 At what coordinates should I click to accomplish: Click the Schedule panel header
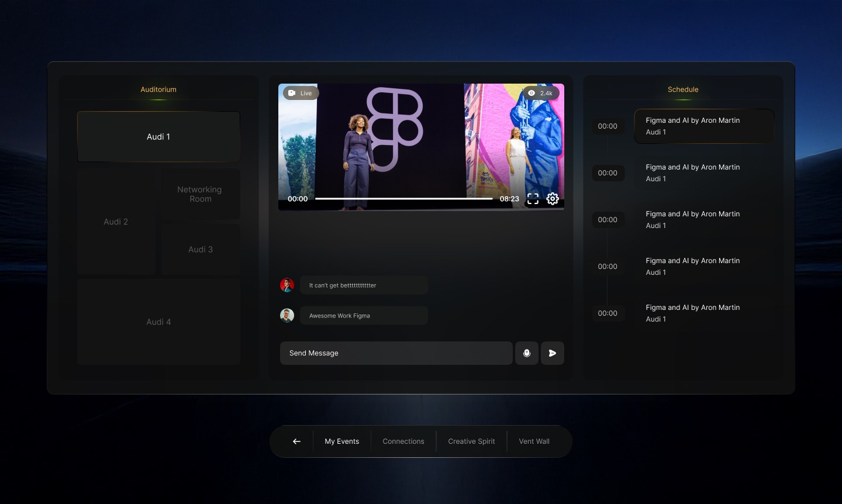point(683,89)
